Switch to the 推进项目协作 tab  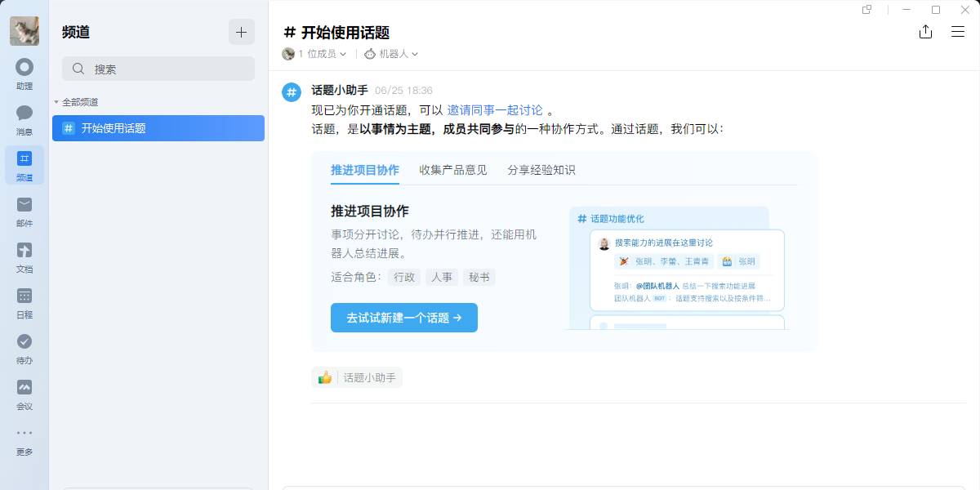coord(365,170)
